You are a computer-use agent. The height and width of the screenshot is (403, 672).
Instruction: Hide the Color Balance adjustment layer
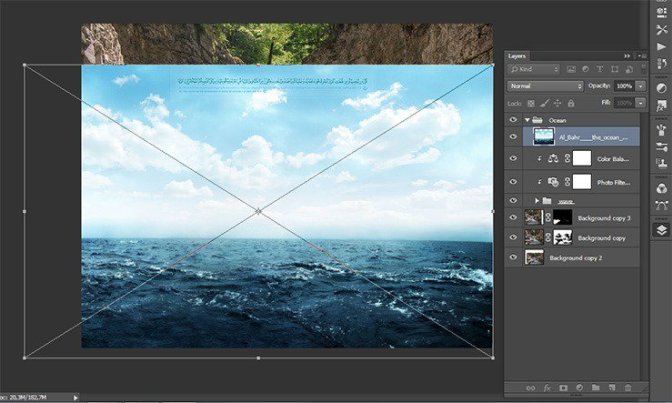tap(514, 158)
